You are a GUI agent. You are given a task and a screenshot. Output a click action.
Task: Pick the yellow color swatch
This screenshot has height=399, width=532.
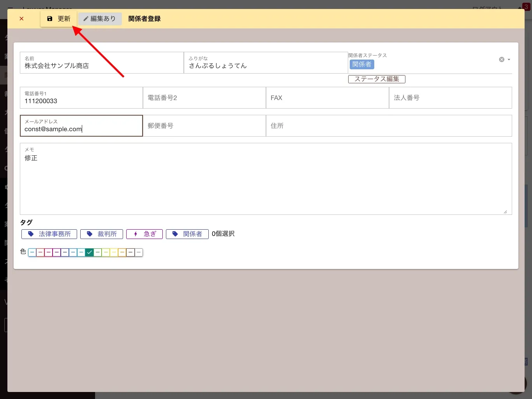pos(114,253)
